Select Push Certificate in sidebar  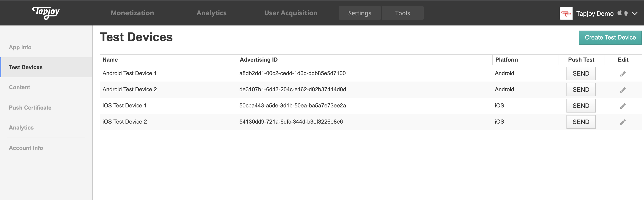coord(30,107)
